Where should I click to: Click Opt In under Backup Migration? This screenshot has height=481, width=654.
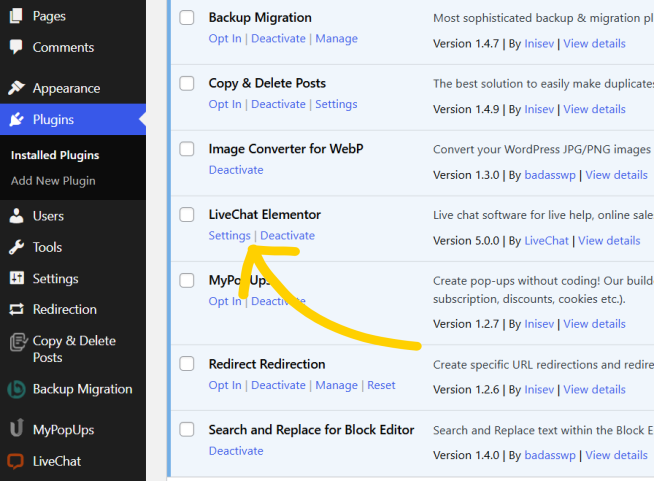(x=225, y=39)
